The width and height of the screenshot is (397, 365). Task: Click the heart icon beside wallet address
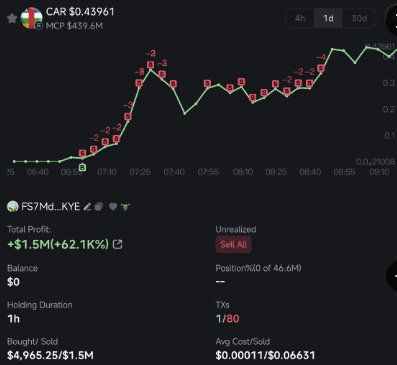pos(113,207)
